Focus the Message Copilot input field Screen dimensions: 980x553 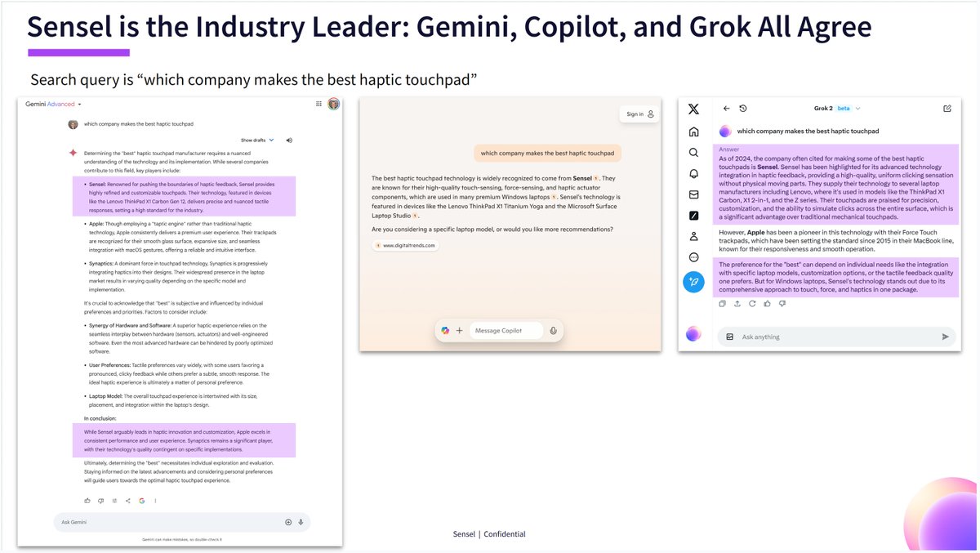(506, 330)
